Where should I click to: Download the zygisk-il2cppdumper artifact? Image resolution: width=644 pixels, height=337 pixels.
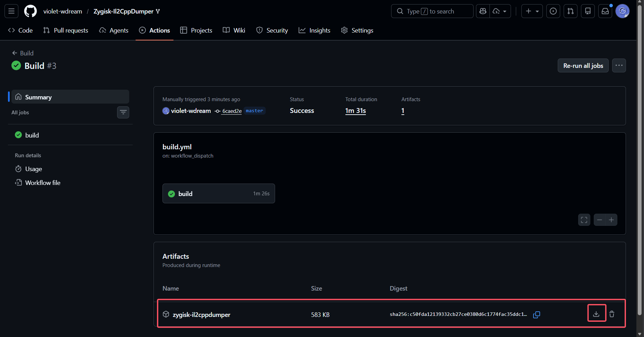(596, 314)
